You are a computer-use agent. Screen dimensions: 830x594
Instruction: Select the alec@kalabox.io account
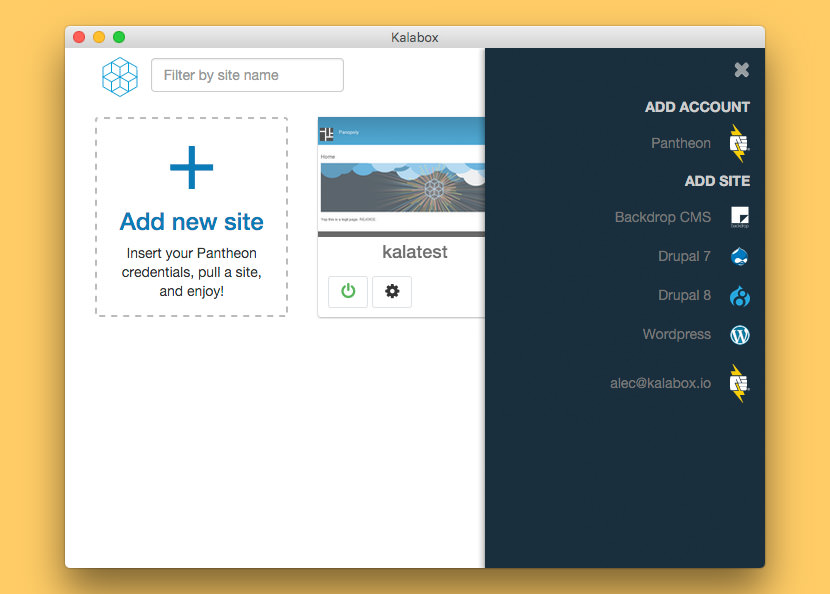(660, 383)
